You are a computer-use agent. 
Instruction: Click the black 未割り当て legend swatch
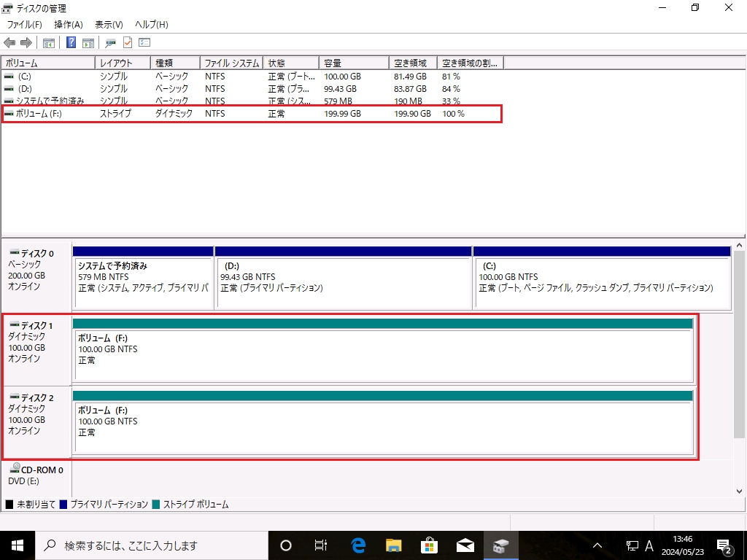9,505
